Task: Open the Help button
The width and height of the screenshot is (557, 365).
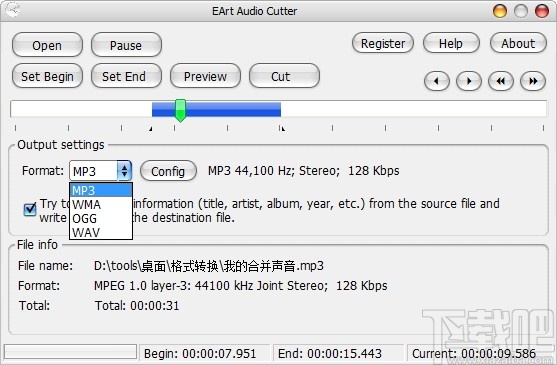Action: tap(451, 43)
